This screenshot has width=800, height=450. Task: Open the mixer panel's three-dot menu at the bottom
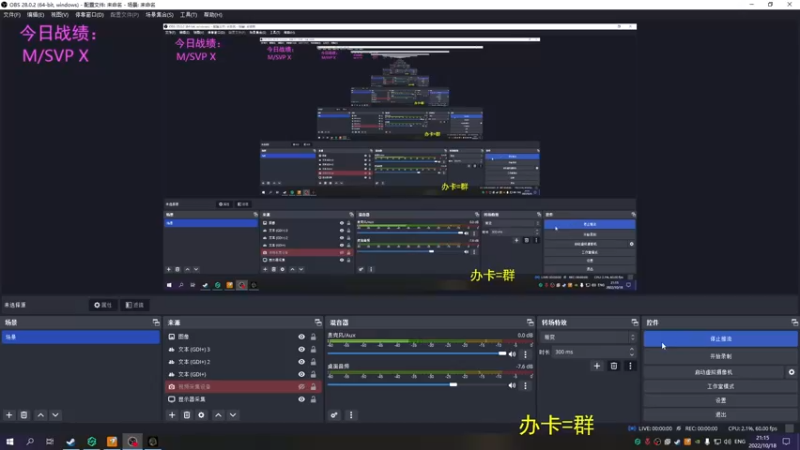pyautogui.click(x=351, y=415)
